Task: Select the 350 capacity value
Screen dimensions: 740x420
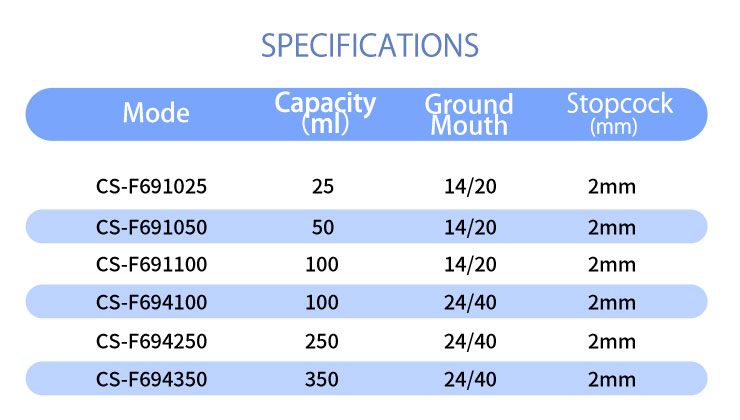Action: tap(322, 380)
